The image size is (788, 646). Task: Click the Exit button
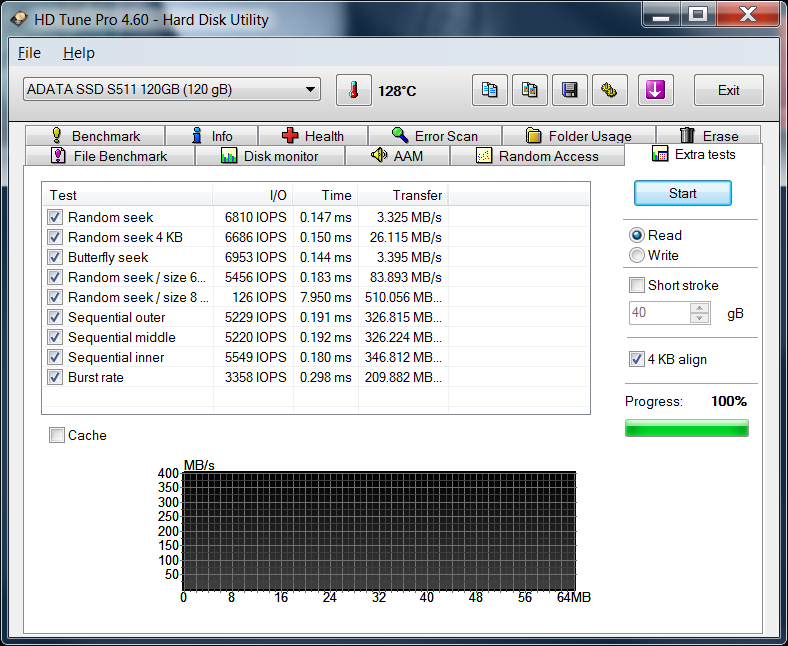click(x=728, y=90)
